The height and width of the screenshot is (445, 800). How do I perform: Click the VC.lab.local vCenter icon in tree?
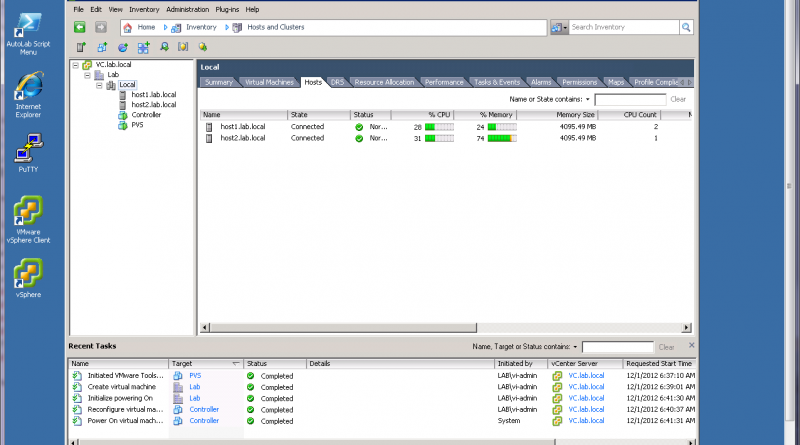click(x=87, y=65)
